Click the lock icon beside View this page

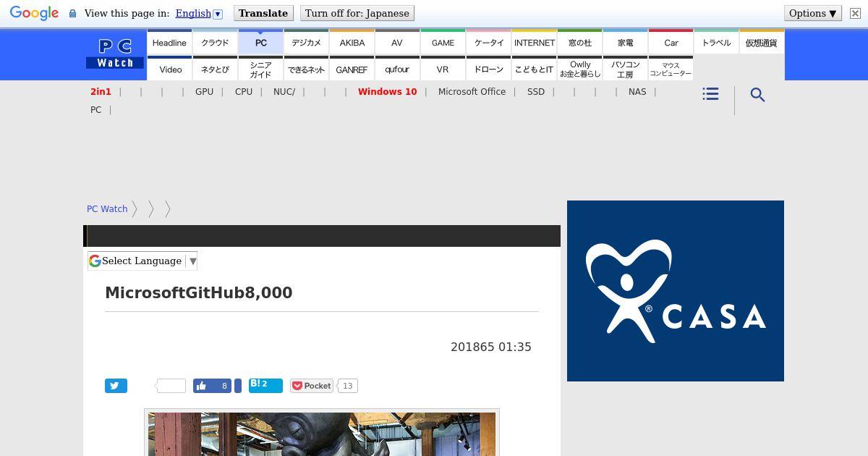pos(72,14)
